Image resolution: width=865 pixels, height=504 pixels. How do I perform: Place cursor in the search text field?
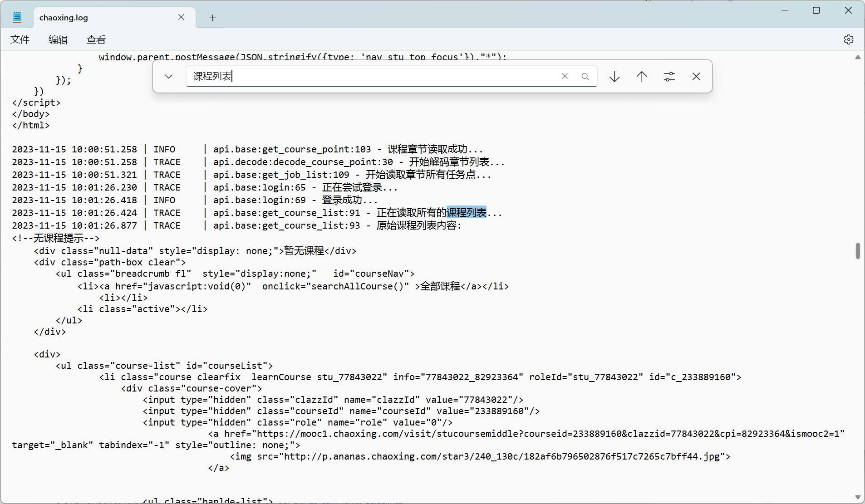(363, 76)
